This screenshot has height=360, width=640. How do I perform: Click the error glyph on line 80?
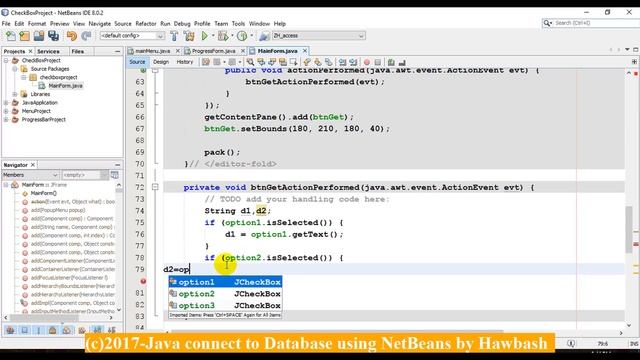pyautogui.click(x=143, y=281)
